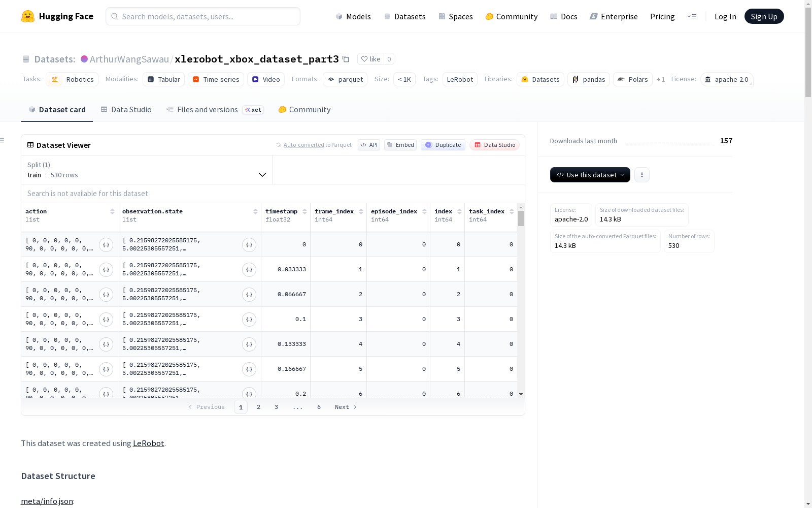The image size is (812, 508).
Task: Expand action cell in timestamp 0.166667 row
Action: pyautogui.click(x=106, y=369)
